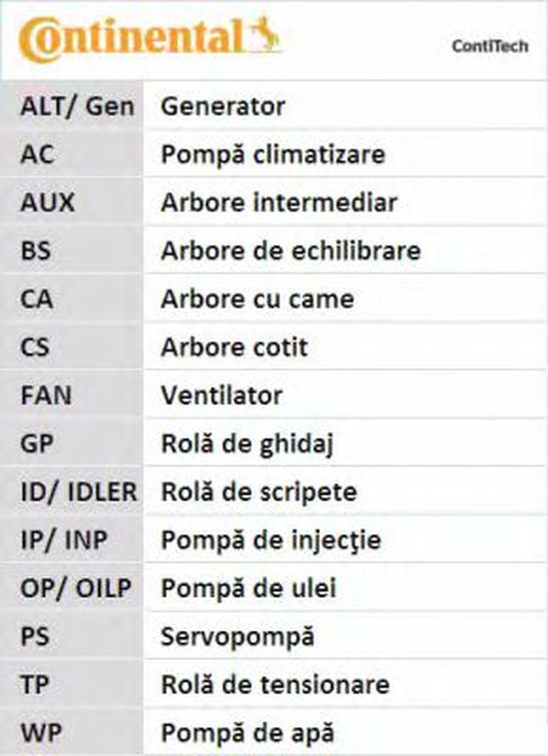Click the Generator description

pyautogui.click(x=222, y=106)
